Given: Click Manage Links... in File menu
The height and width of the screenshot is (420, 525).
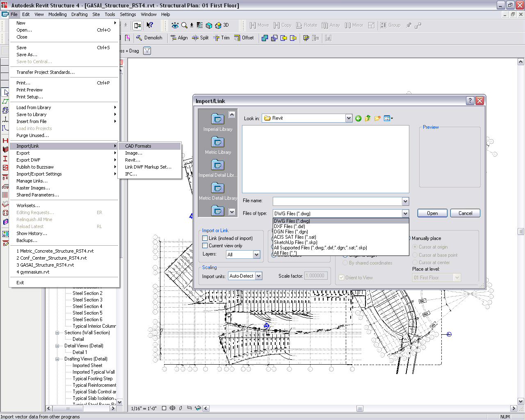Looking at the screenshot, I should (x=64, y=181).
